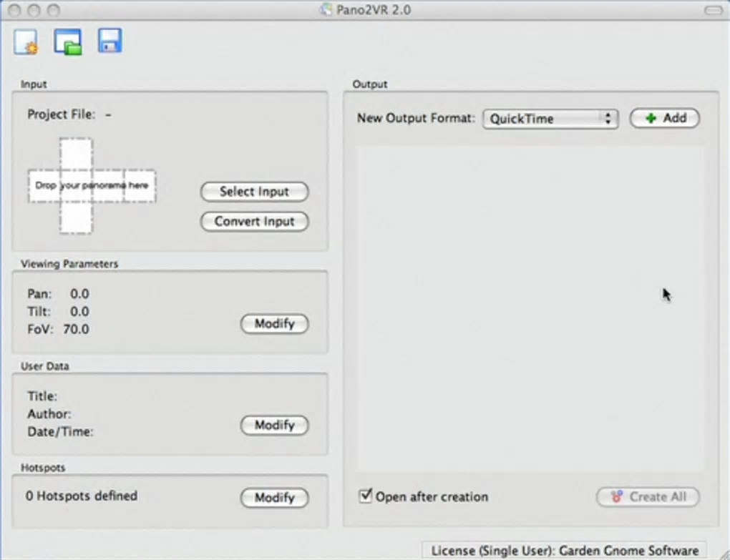The width and height of the screenshot is (730, 560).
Task: Click the Create All button
Action: click(x=648, y=497)
